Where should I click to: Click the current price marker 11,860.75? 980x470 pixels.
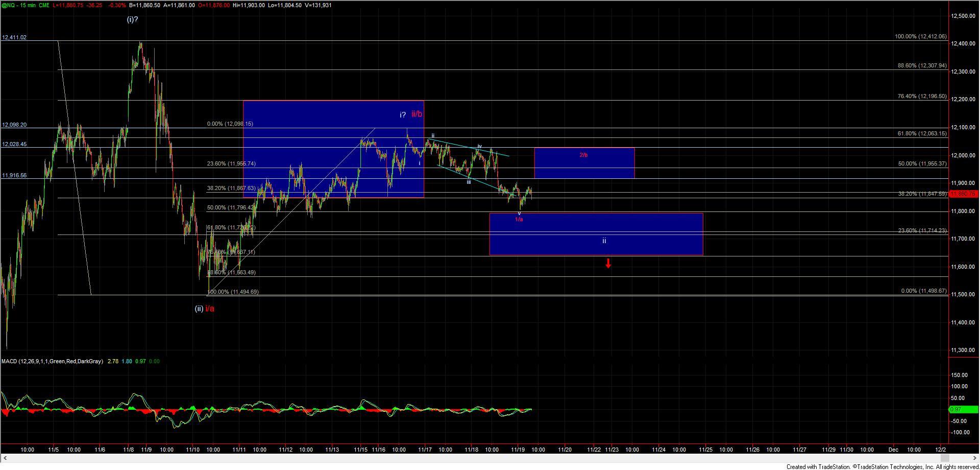(962, 194)
